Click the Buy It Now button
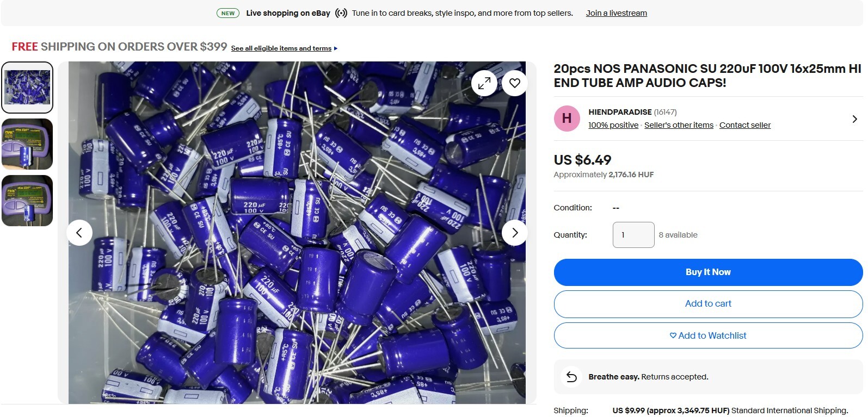Viewport: 868px width, 417px height. point(708,272)
